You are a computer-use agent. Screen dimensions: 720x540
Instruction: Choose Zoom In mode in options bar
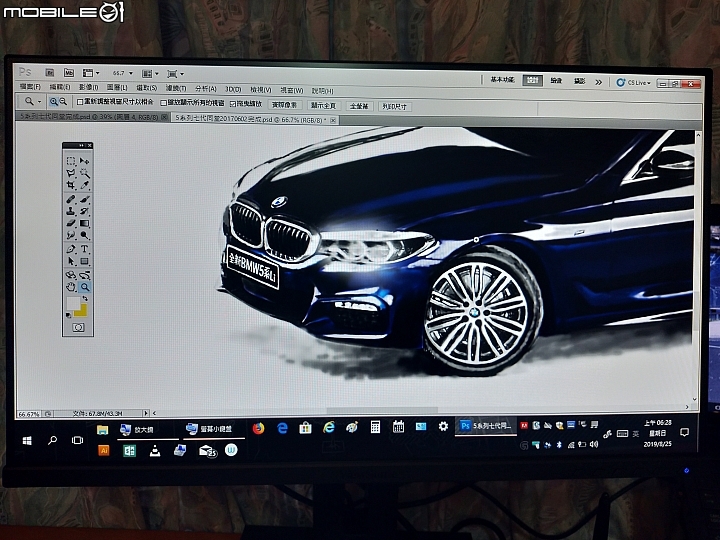(x=54, y=101)
